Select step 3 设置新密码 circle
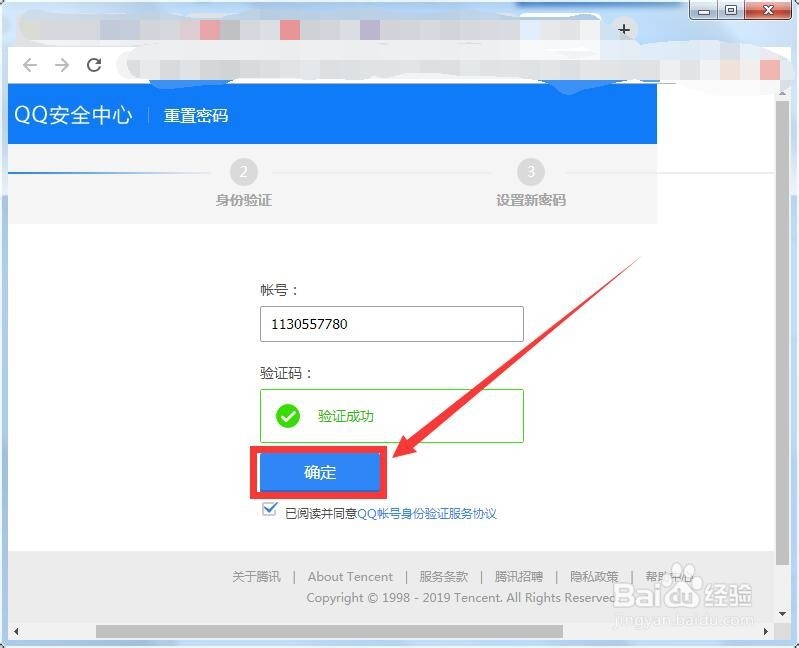Image resolution: width=799 pixels, height=648 pixels. [531, 172]
